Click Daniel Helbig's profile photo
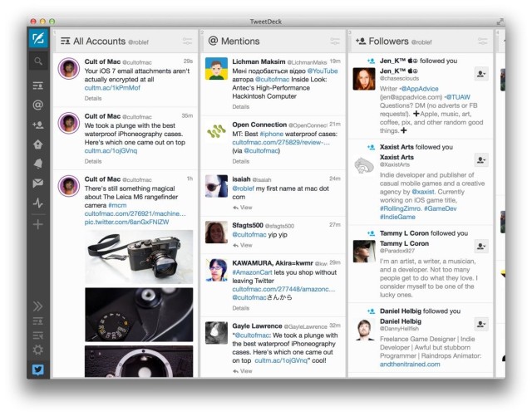Screen dimensions: 532x416 click(364, 329)
